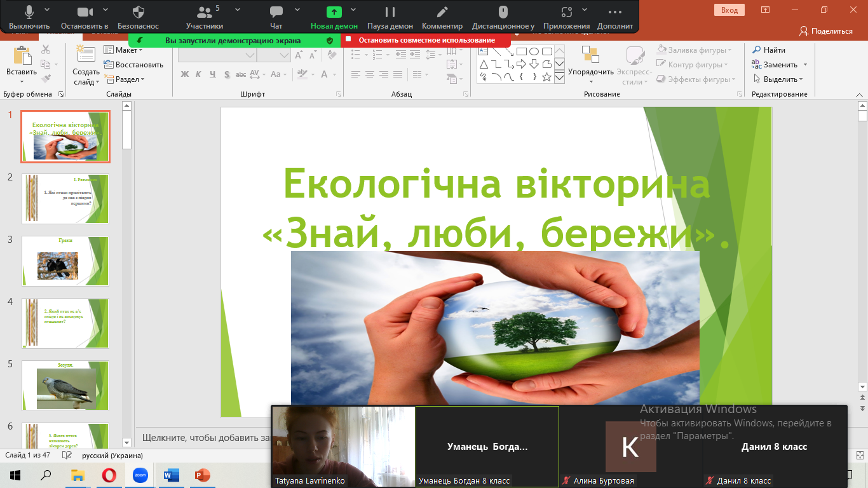Select slide 3 thumbnail Граки
Image resolution: width=868 pixels, height=488 pixels.
coord(65,261)
